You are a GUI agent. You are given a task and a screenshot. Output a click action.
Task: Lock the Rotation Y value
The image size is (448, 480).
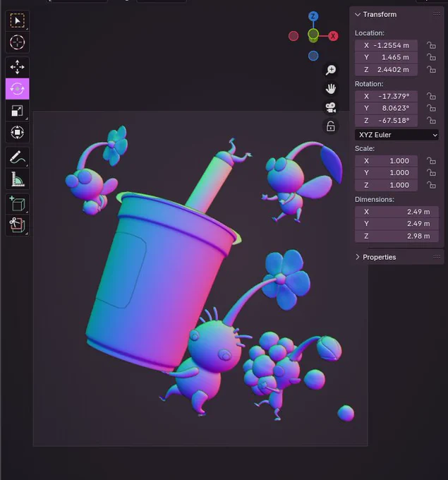[x=431, y=109]
